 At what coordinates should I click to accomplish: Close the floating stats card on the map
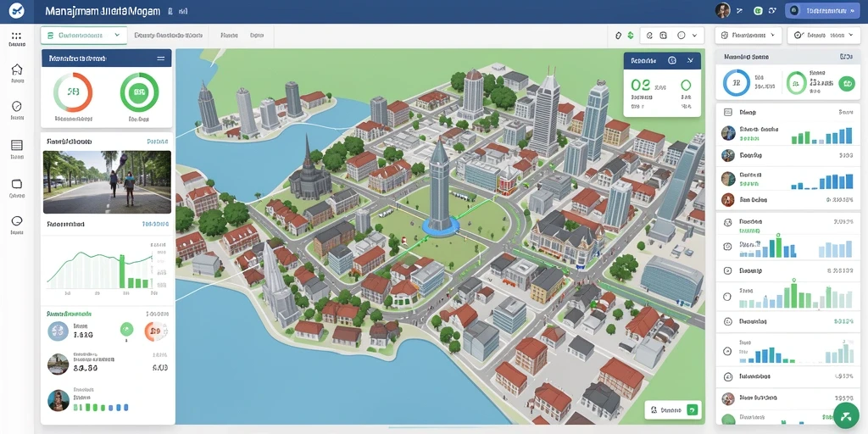(690, 61)
